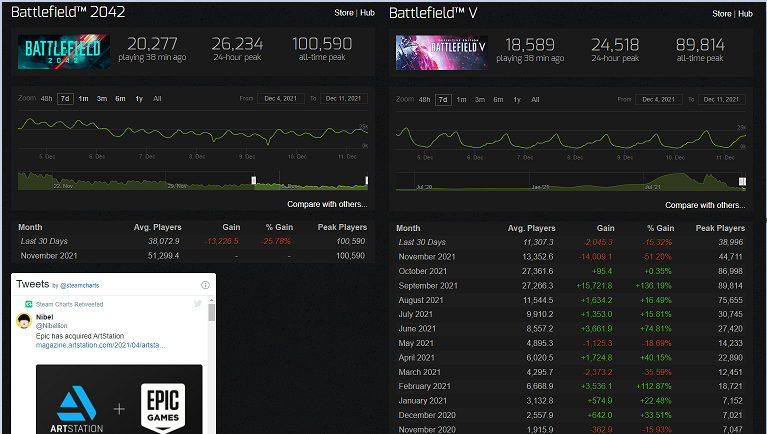
Task: Select Battlefield 2042 Last 30 Days row
Action: (x=193, y=241)
